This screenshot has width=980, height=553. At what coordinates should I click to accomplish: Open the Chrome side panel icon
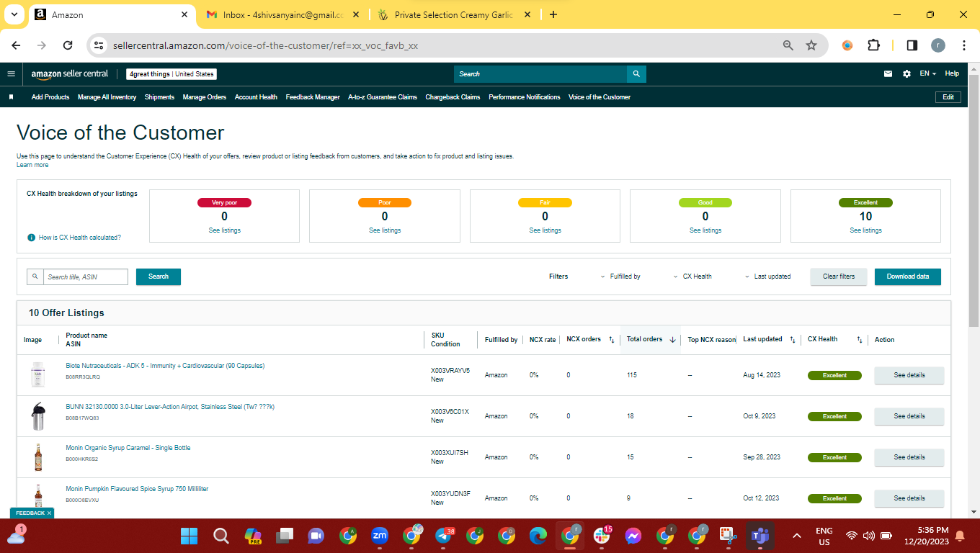912,45
